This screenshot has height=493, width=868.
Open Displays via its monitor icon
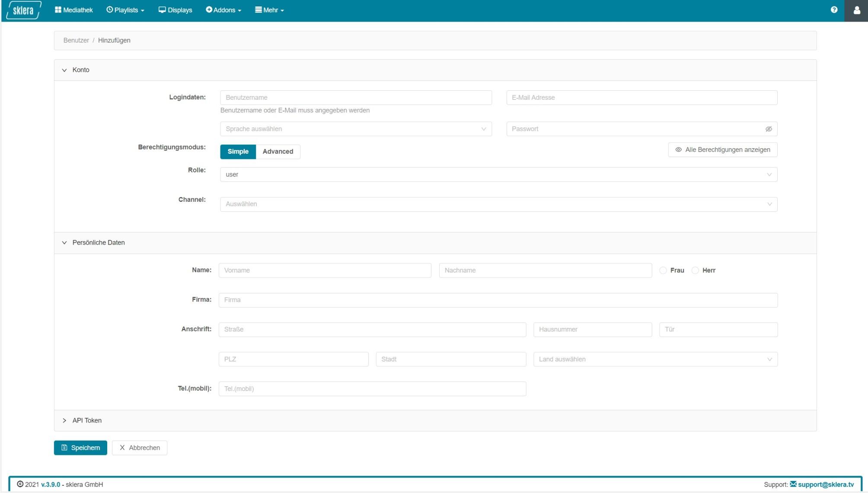tap(162, 10)
